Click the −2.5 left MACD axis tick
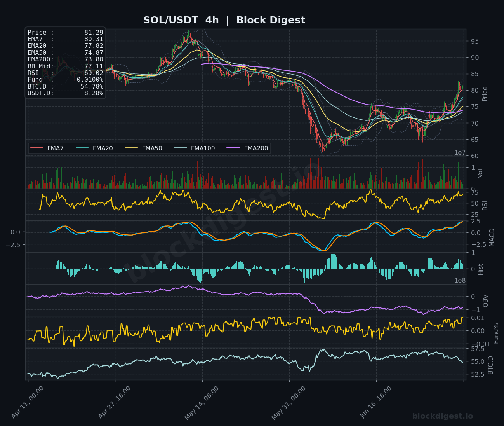This screenshot has height=426, width=504. pyautogui.click(x=12, y=244)
